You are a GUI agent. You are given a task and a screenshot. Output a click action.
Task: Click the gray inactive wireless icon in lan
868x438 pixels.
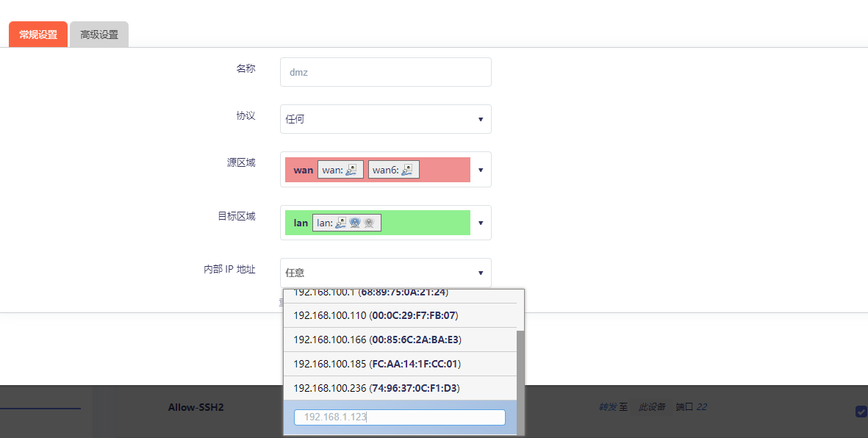click(x=369, y=223)
